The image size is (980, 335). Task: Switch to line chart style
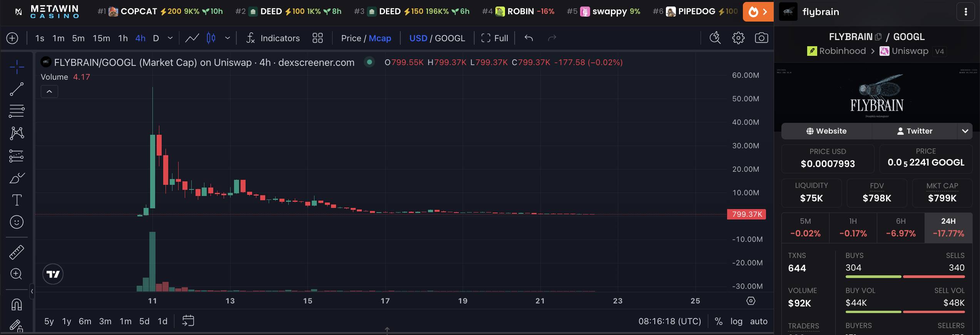192,38
